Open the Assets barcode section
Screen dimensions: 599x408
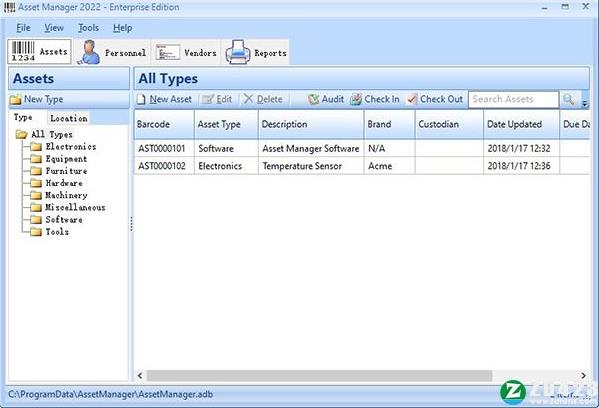[x=39, y=52]
